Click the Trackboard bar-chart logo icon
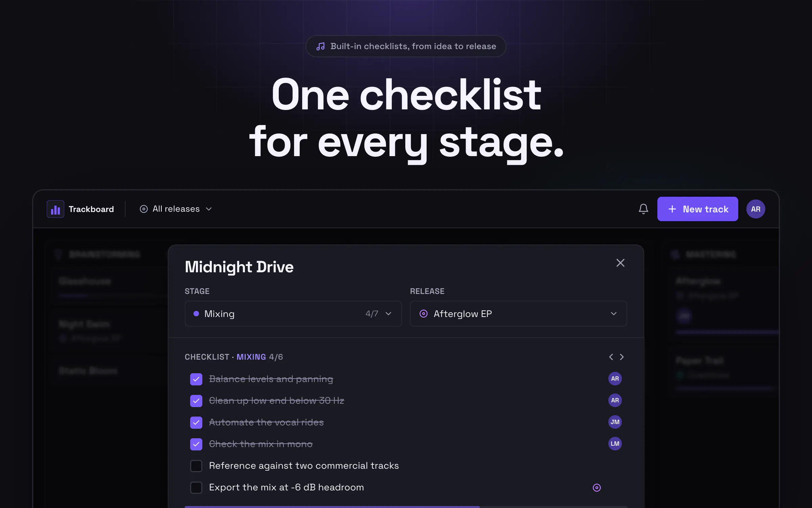The image size is (812, 508). pyautogui.click(x=55, y=209)
